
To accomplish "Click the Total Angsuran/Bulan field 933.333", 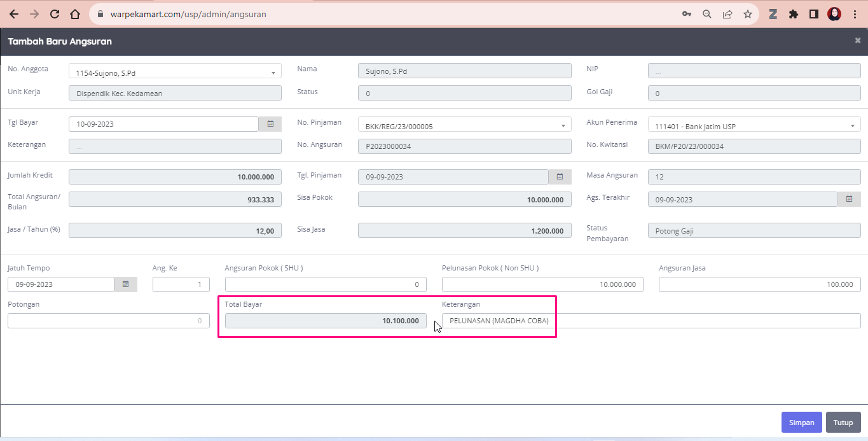I will (175, 199).
